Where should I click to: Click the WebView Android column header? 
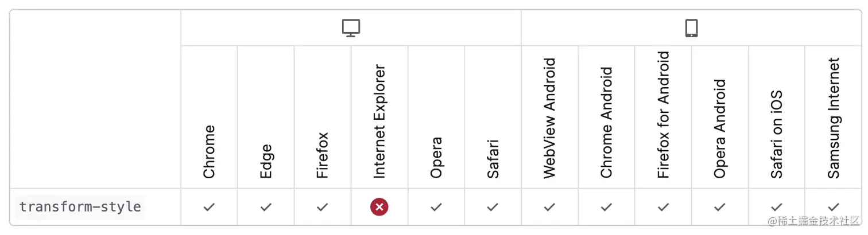(x=549, y=118)
